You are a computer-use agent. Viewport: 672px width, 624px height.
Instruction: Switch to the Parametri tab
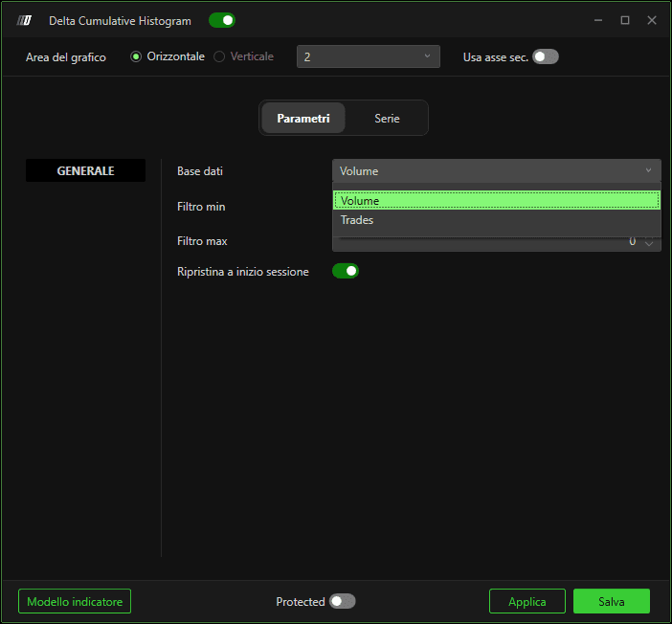(303, 118)
